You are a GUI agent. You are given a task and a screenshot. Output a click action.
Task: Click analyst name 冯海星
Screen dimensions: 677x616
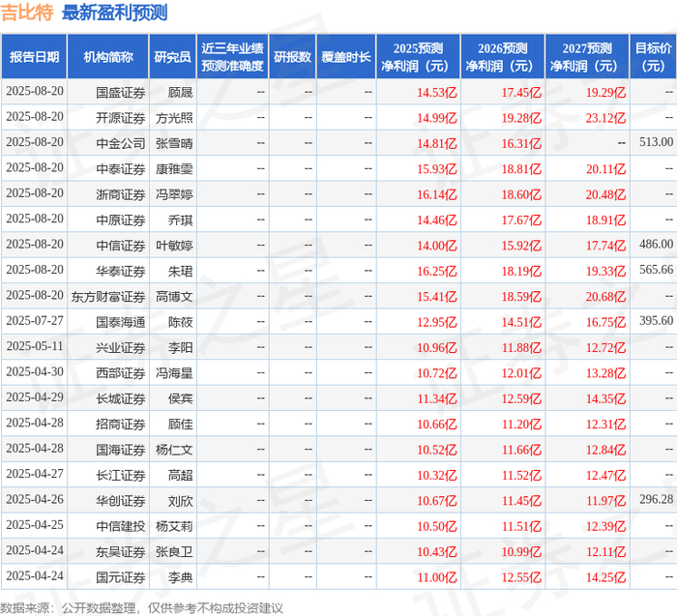click(174, 373)
